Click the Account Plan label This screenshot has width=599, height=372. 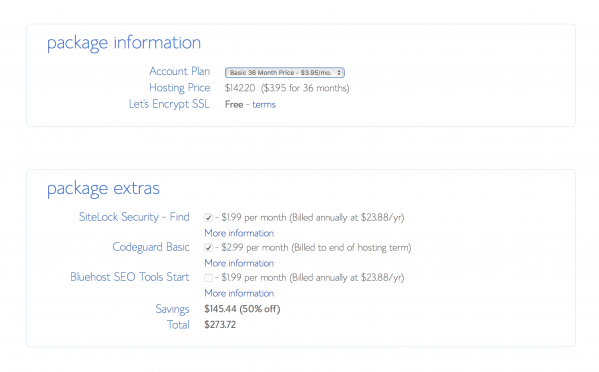(x=180, y=71)
